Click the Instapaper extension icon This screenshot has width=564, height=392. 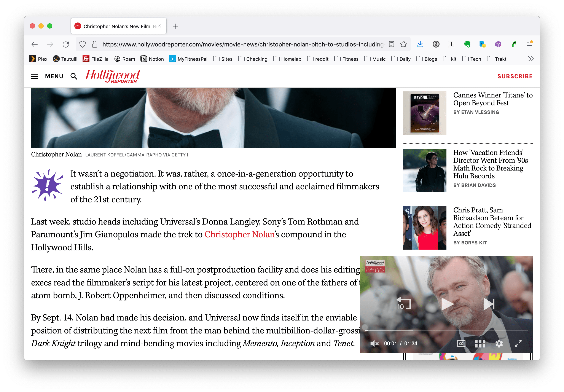[451, 44]
